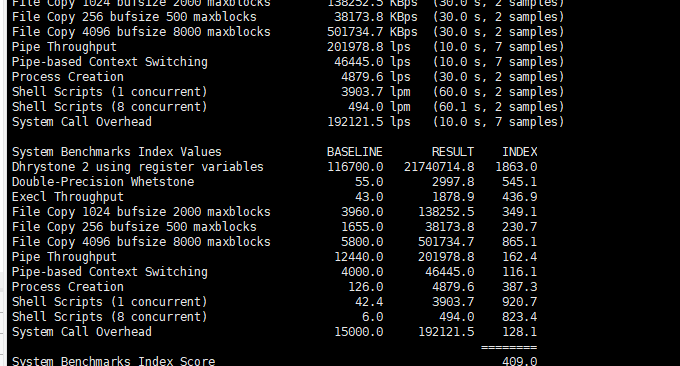Click Dhrystone baseline value 116700.0
Image resolution: width=680 pixels, height=366 pixels.
pyautogui.click(x=355, y=167)
